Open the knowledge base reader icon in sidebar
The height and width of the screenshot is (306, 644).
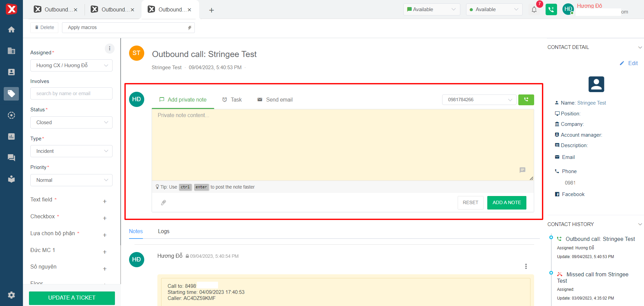tap(11, 179)
